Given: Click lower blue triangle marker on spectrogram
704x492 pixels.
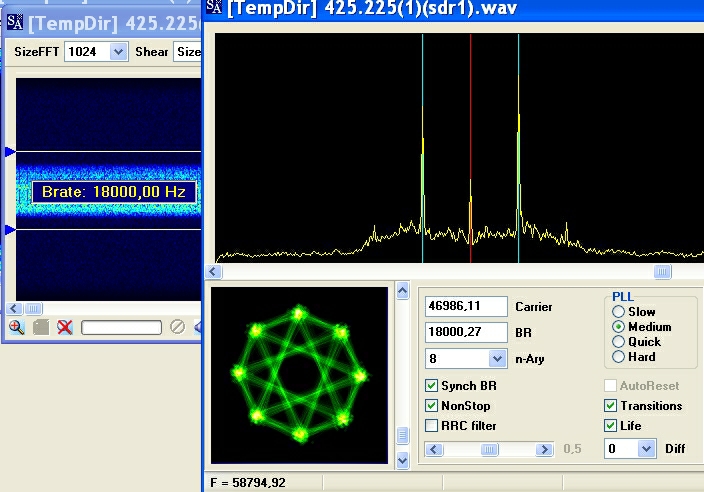Looking at the screenshot, I should click(10, 230).
